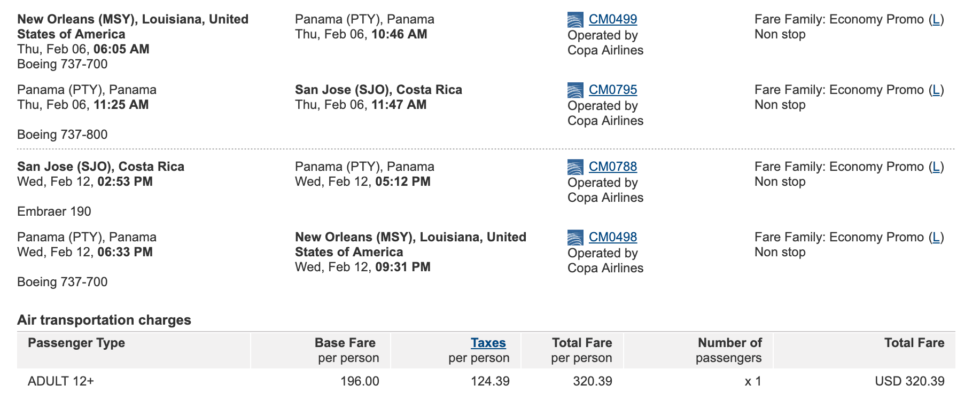
Task: Click the Number of passengers column header
Action: pos(729,350)
